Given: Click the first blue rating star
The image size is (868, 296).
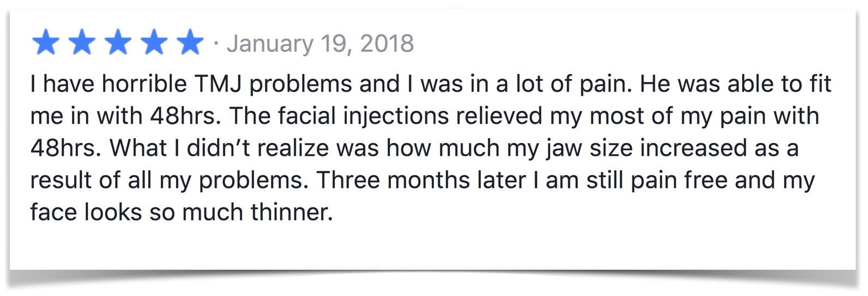Looking at the screenshot, I should (x=45, y=43).
